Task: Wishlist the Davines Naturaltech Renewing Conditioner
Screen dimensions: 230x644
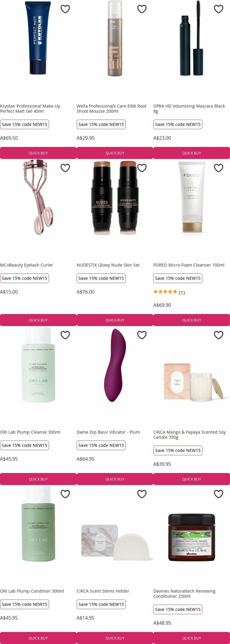Action: [218, 494]
